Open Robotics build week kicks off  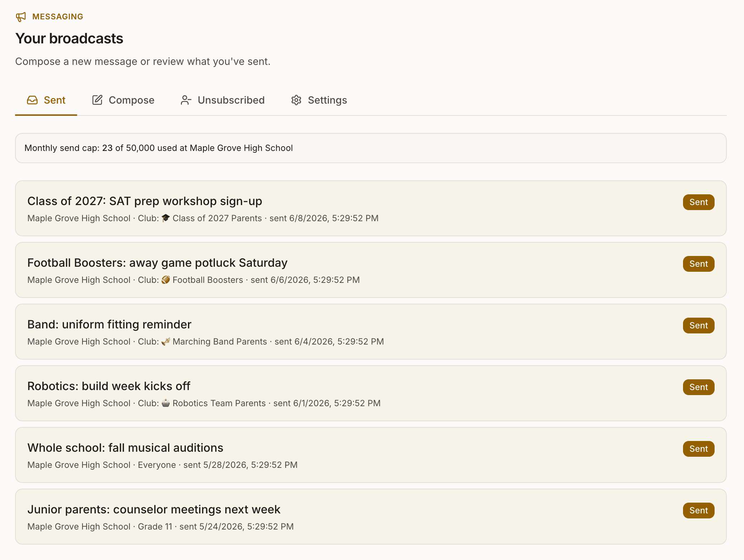click(x=371, y=393)
